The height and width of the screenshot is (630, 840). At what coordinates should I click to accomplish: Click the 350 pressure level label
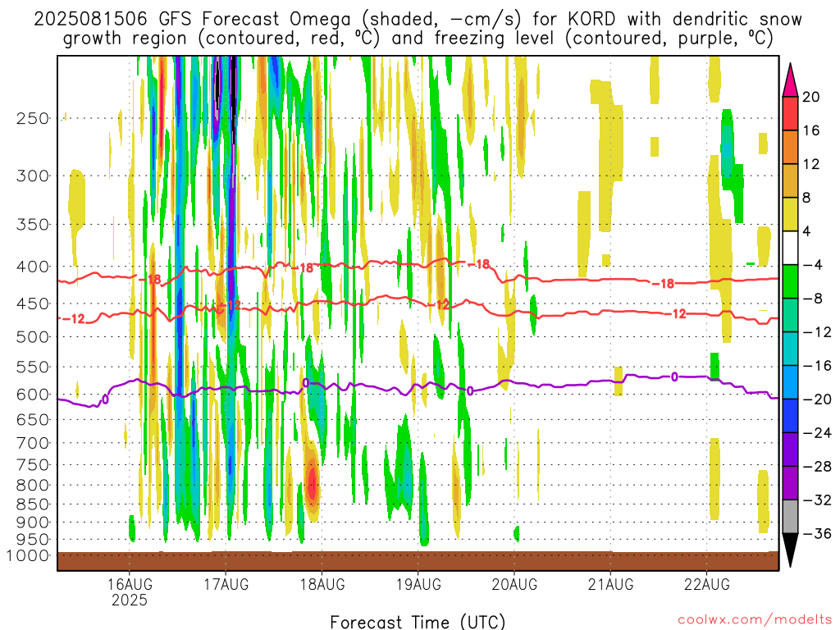33,225
